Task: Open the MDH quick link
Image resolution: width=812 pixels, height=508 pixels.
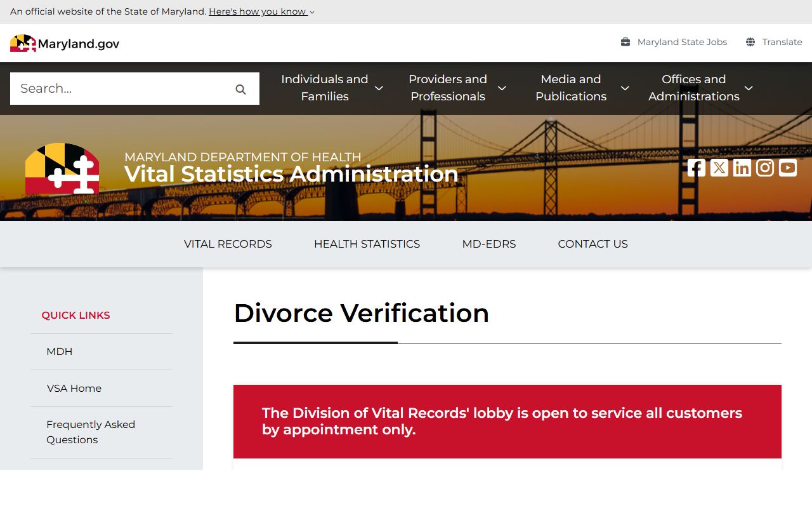Action: pyautogui.click(x=60, y=351)
